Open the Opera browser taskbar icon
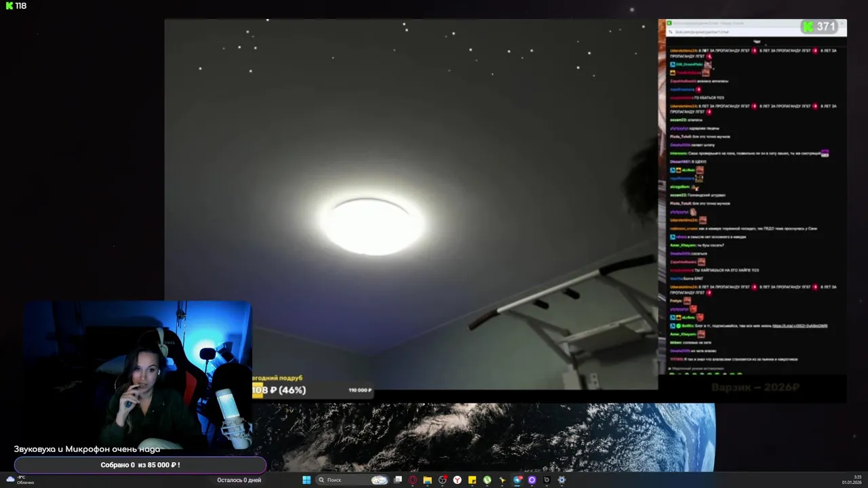The height and width of the screenshot is (488, 868). (x=412, y=480)
